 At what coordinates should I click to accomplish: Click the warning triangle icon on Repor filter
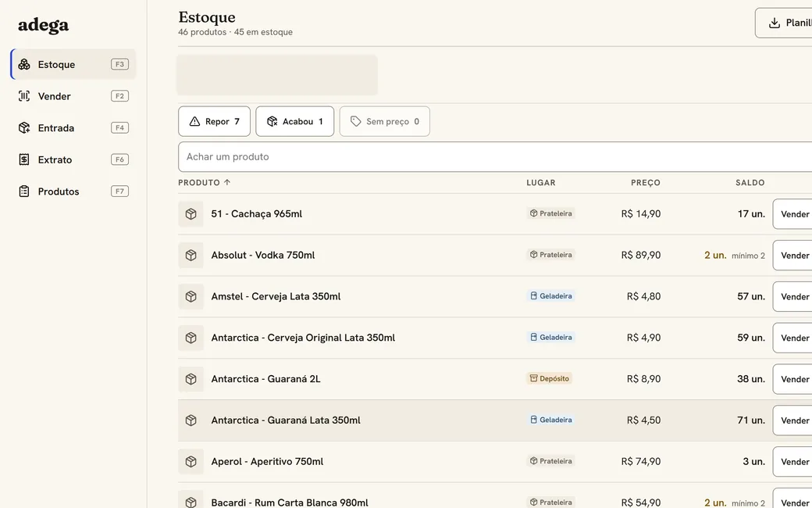point(194,121)
